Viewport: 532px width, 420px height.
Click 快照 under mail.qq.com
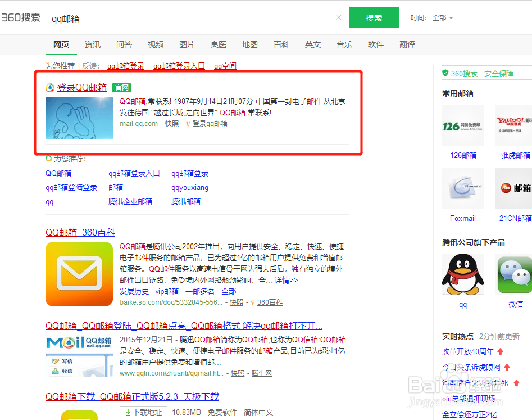click(x=172, y=124)
